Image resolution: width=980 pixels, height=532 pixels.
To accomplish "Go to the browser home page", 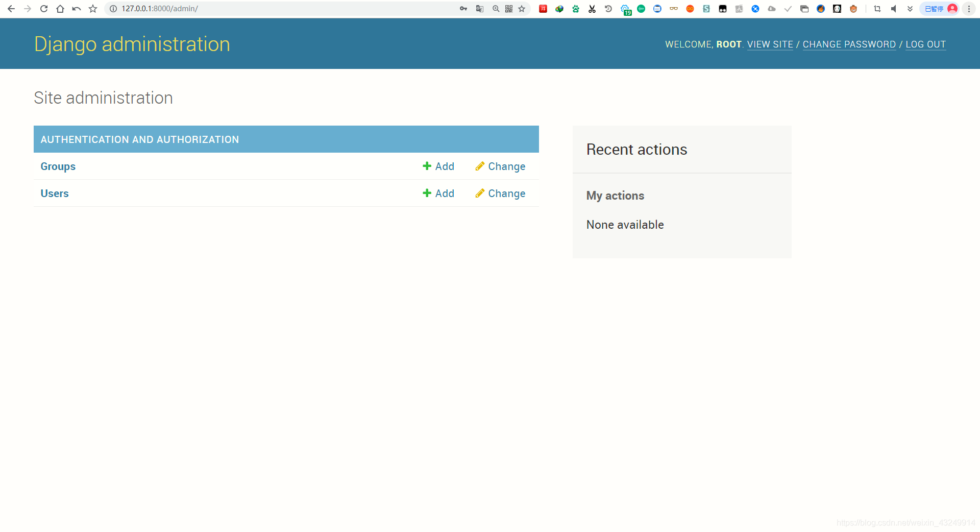I will coord(60,9).
